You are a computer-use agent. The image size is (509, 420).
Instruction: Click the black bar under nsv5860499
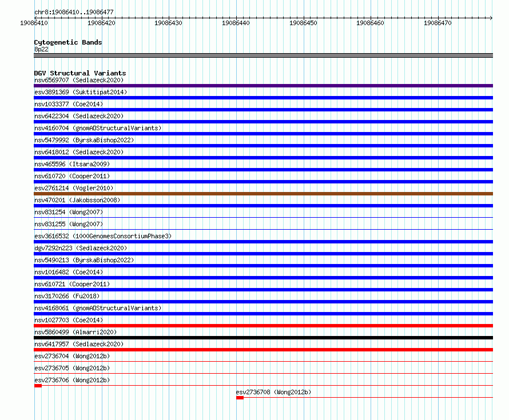click(x=263, y=338)
